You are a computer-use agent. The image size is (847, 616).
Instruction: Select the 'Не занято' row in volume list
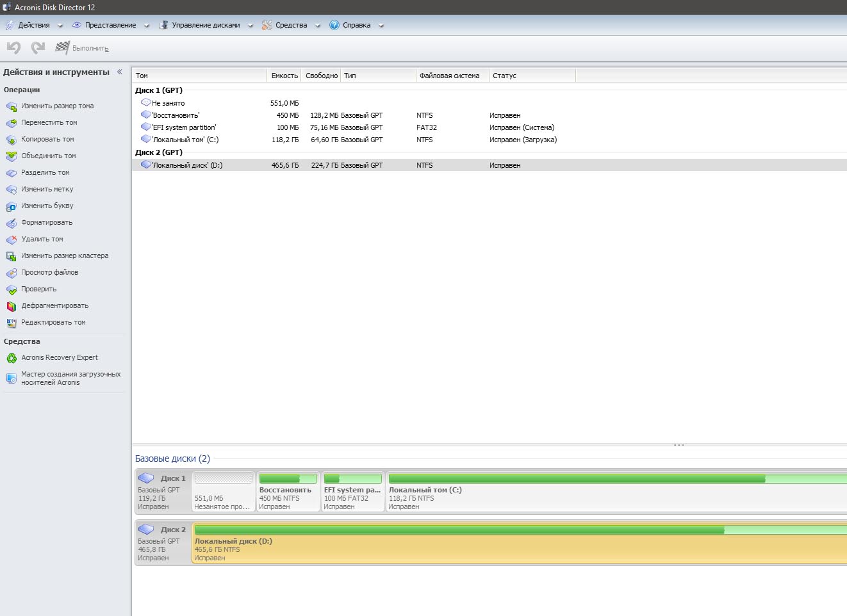pos(489,102)
